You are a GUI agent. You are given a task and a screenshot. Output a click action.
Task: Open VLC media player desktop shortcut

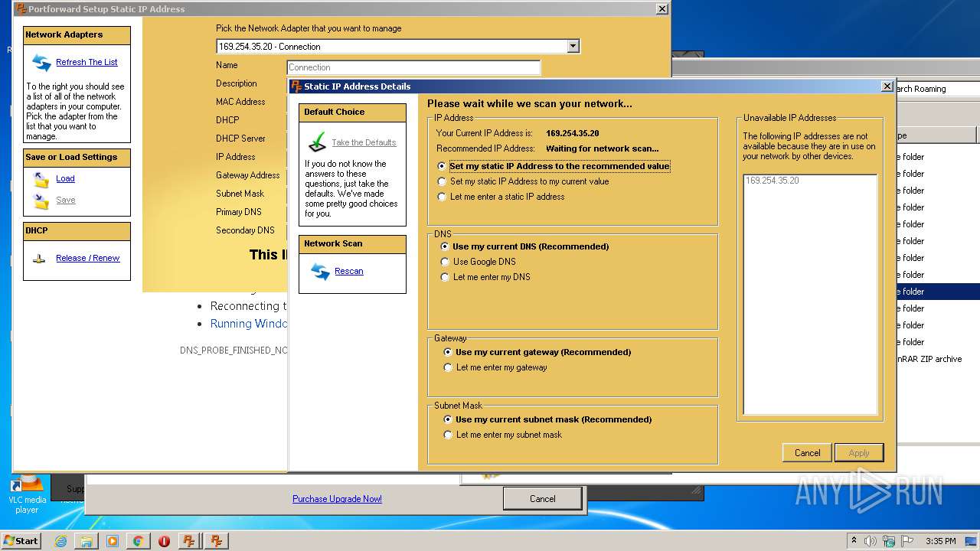[27, 494]
